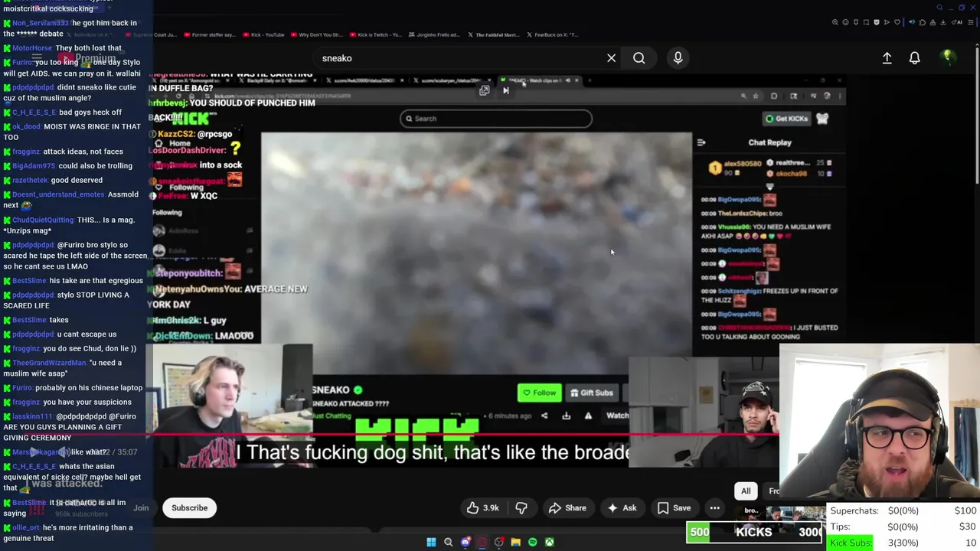Image resolution: width=980 pixels, height=551 pixels.
Task: Clear the 'sneako' search text
Action: tap(611, 58)
